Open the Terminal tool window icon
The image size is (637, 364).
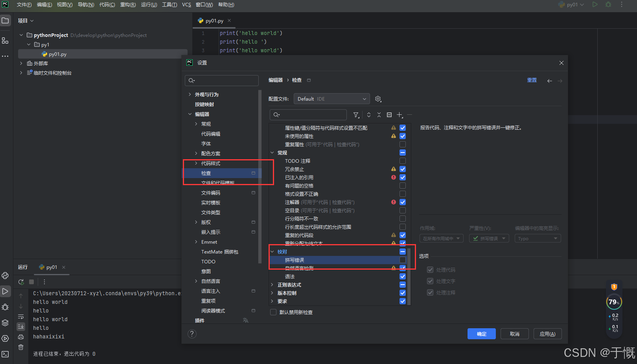click(x=5, y=354)
